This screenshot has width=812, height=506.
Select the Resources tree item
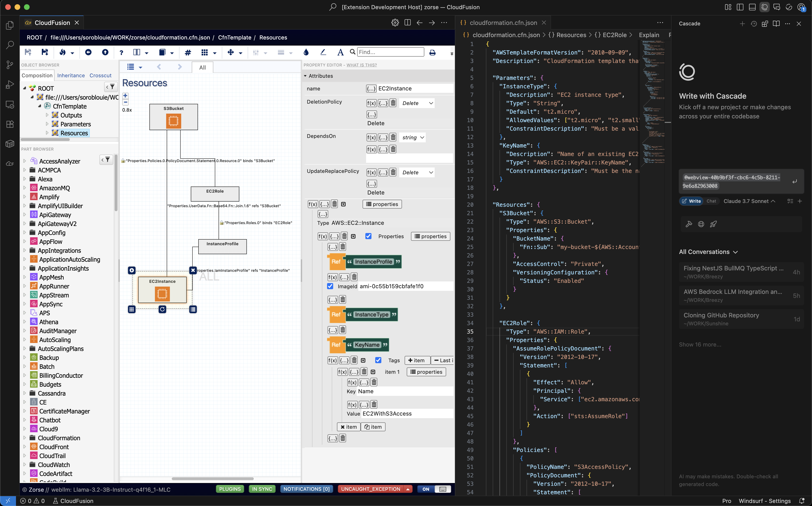click(x=74, y=133)
